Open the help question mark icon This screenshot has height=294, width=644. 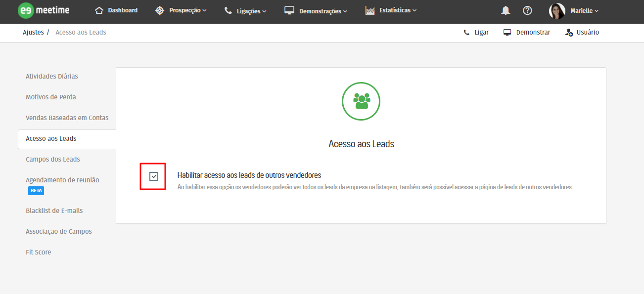pos(527,10)
